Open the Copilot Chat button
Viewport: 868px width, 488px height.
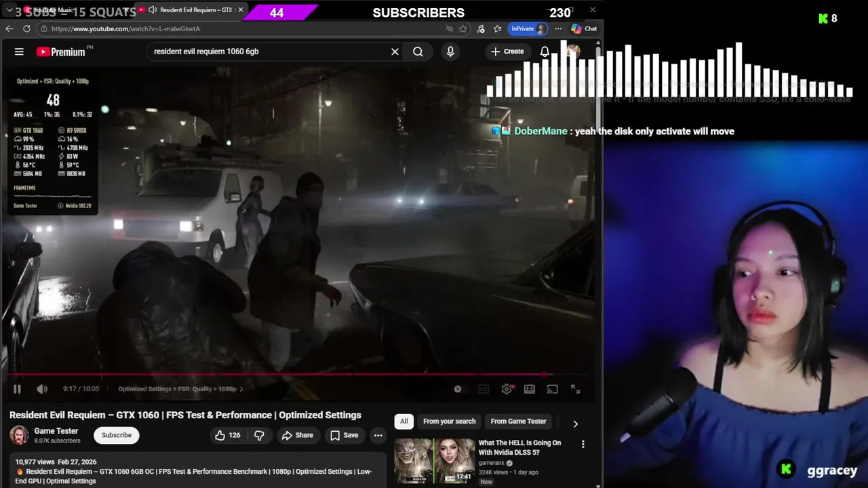(584, 28)
